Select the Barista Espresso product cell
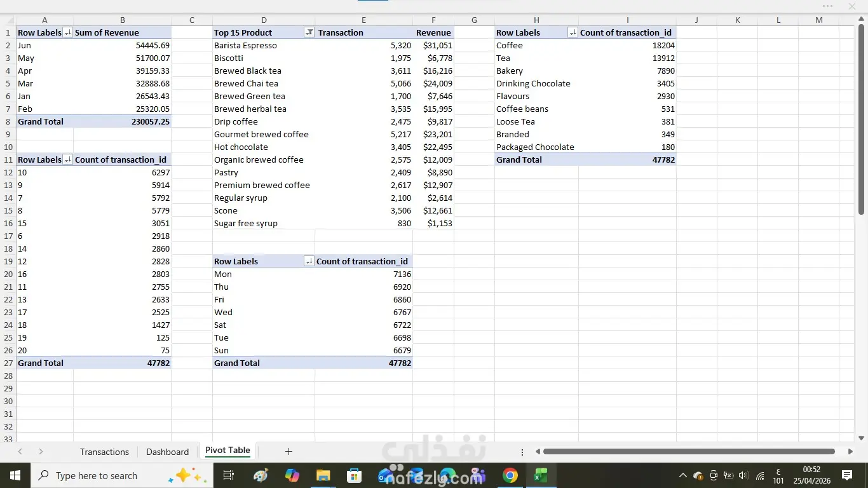The image size is (868, 488). point(264,45)
